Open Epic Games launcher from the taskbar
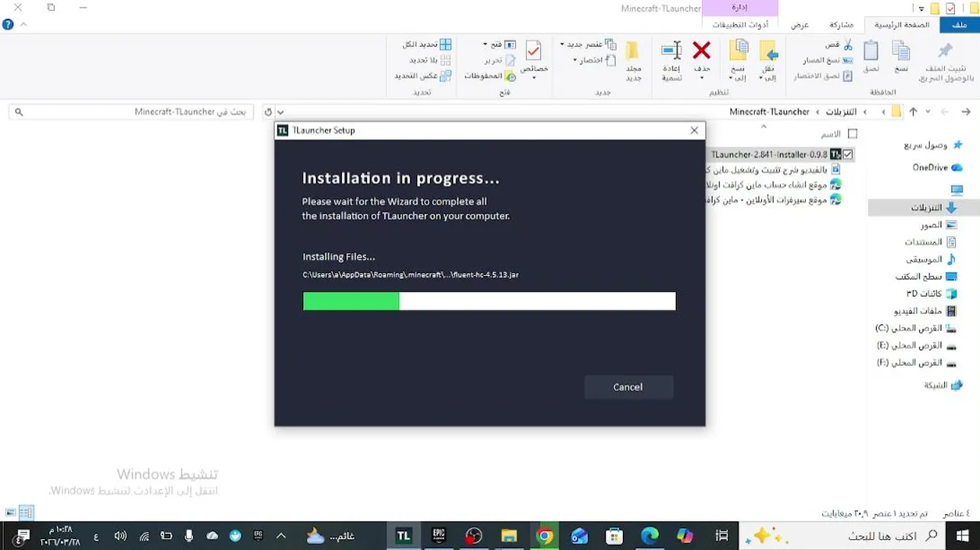The width and height of the screenshot is (980, 550). click(439, 536)
